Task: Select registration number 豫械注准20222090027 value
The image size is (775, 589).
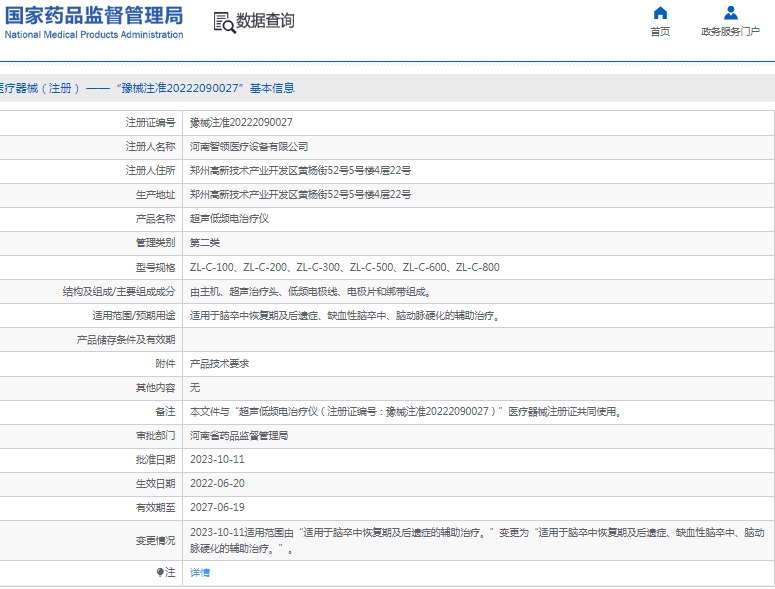Action: pos(241,123)
